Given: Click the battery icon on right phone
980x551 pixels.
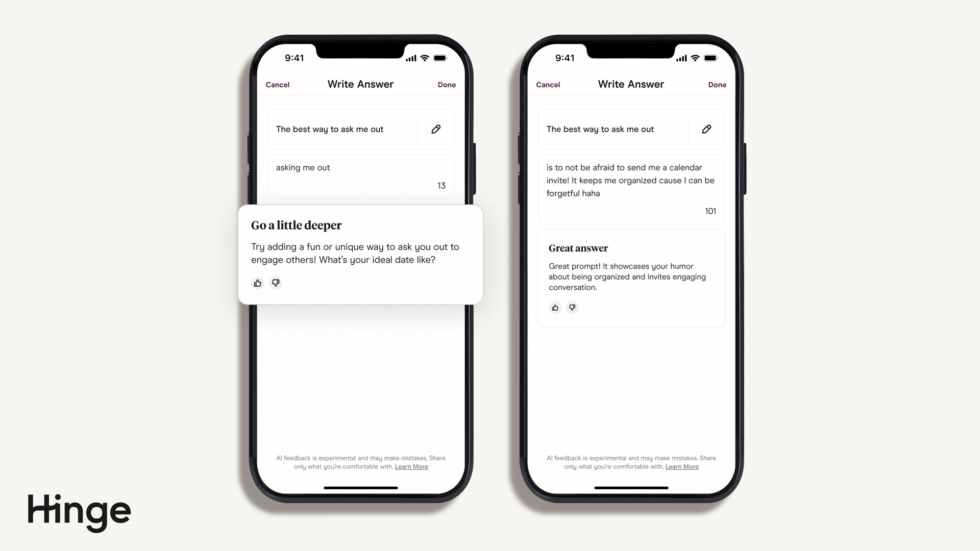Looking at the screenshot, I should coord(712,57).
